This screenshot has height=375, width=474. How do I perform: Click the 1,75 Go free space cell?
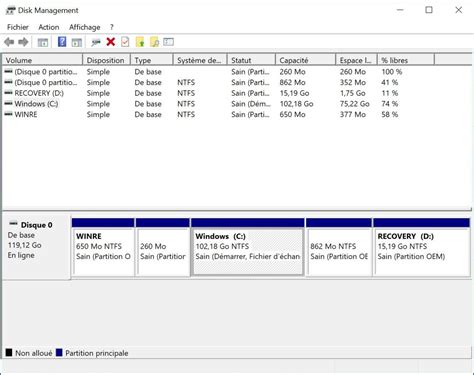tap(352, 93)
